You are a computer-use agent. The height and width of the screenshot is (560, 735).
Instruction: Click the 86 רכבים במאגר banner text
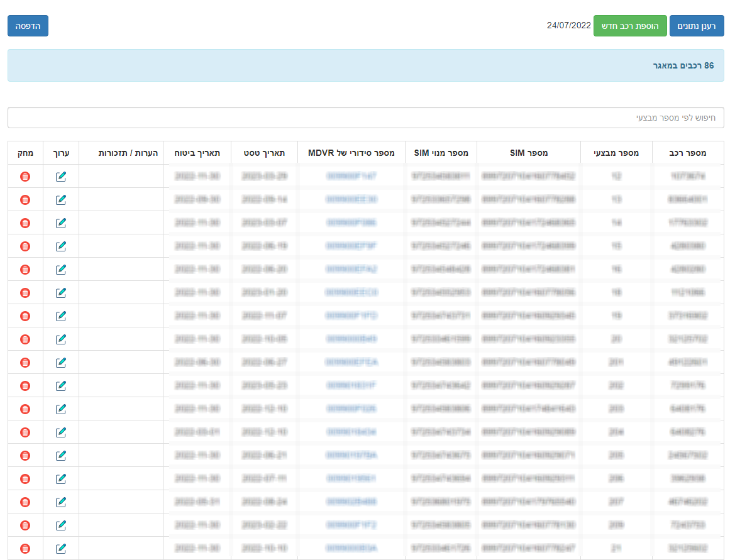[683, 65]
